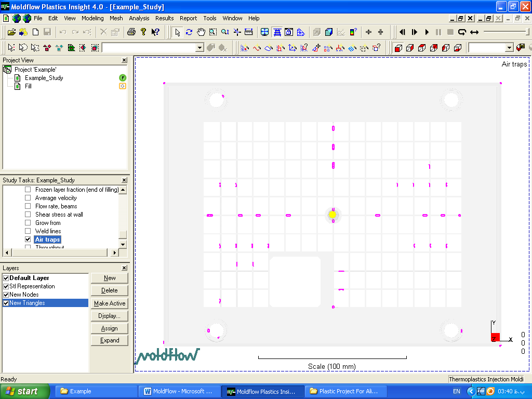
Task: Adjust the animation speed slider
Action: pos(506,32)
